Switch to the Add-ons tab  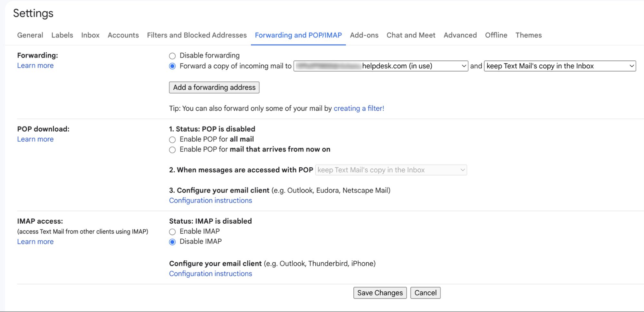(x=364, y=35)
